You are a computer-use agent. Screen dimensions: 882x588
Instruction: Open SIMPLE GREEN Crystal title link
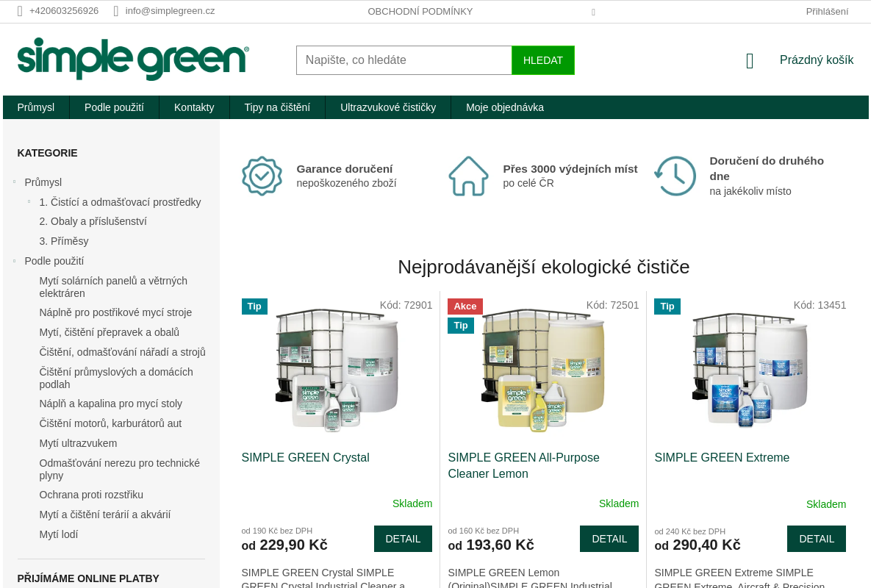tap(305, 458)
